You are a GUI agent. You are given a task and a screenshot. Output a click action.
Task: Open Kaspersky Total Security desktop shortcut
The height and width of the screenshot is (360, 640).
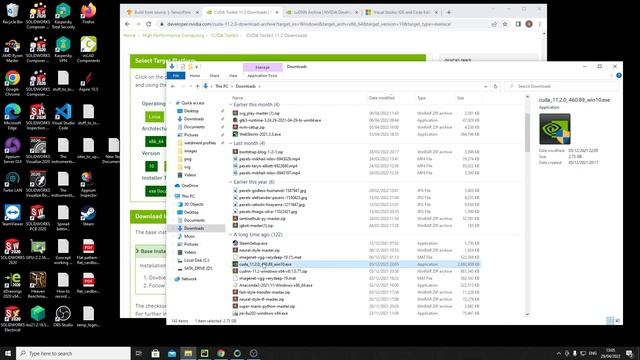[x=63, y=16]
